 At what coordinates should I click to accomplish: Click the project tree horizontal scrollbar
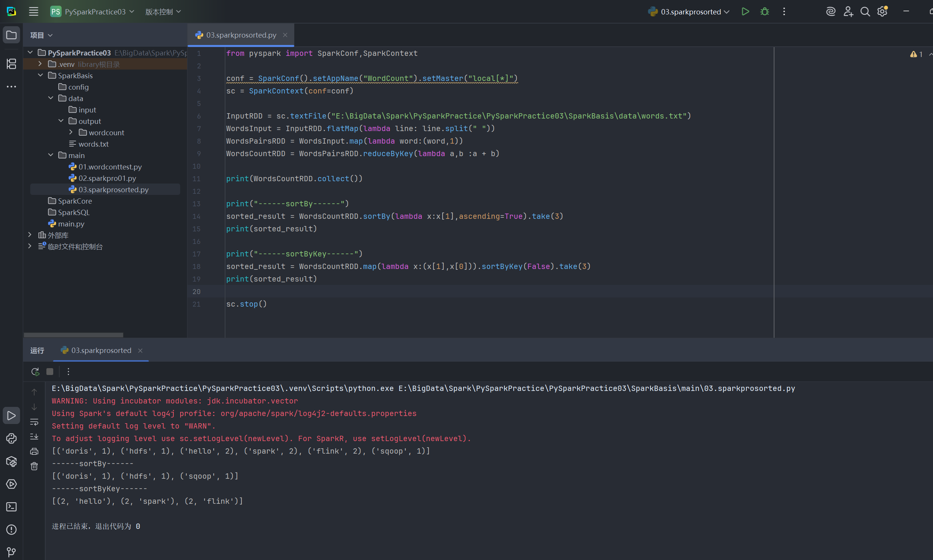point(73,335)
